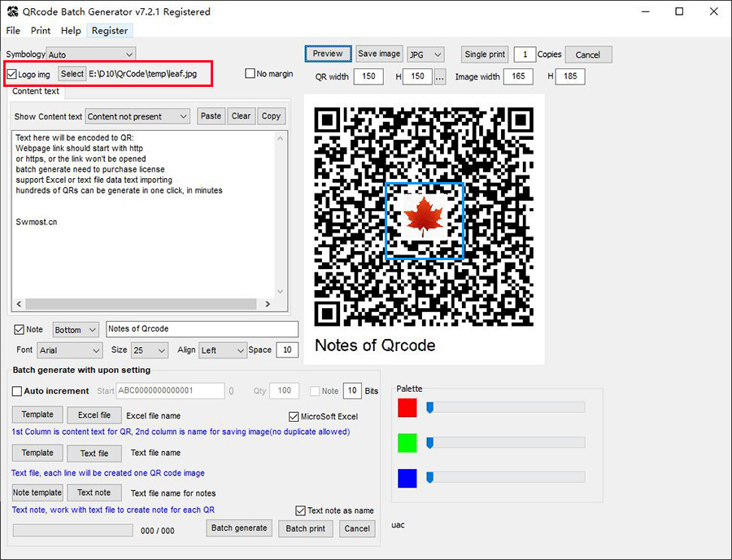
Task: Open the File menu
Action: coord(13,31)
